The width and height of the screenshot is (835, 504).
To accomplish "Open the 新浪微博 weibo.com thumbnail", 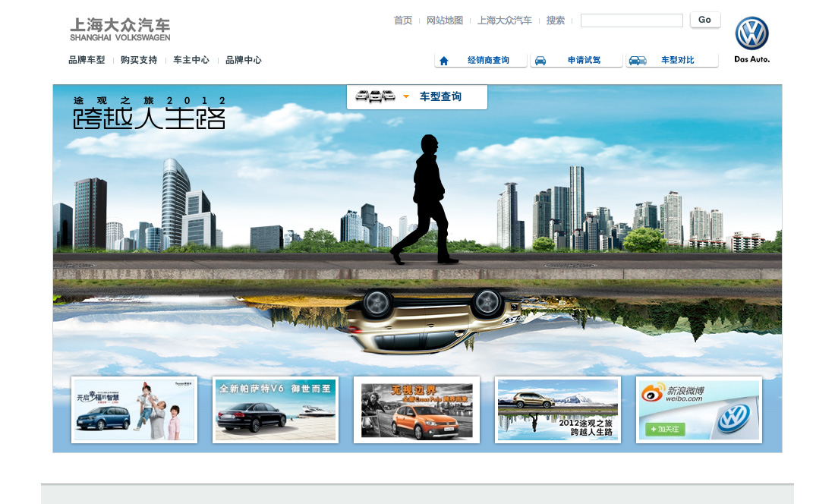I will pos(698,410).
